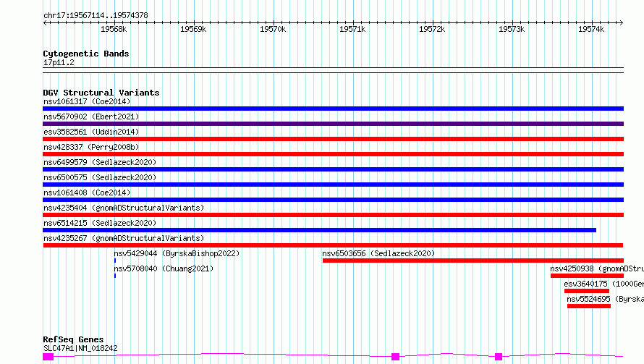Click the RefSeq Genes track title
The height and width of the screenshot is (364, 644).
click(73, 340)
